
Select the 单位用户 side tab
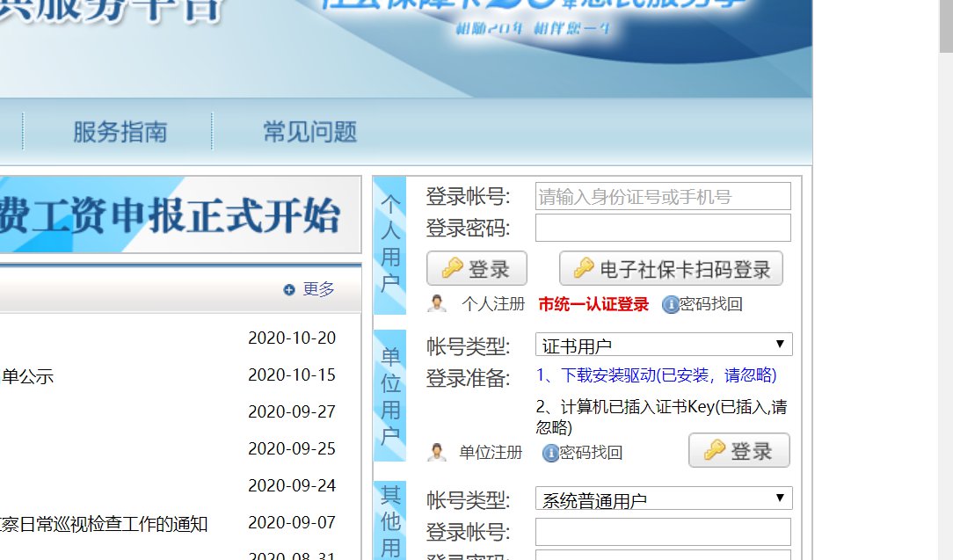pyautogui.click(x=389, y=396)
